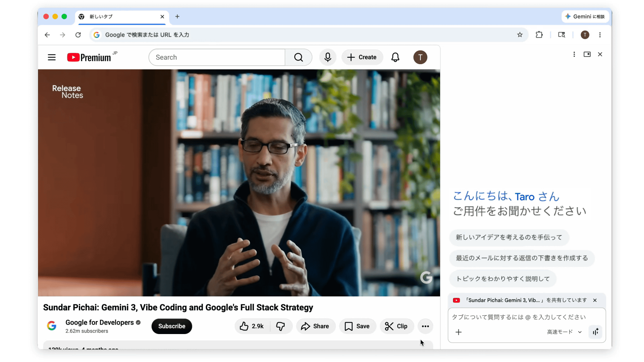Open the Chrome extensions puzzle icon
This screenshot has width=644, height=362.
point(539,35)
